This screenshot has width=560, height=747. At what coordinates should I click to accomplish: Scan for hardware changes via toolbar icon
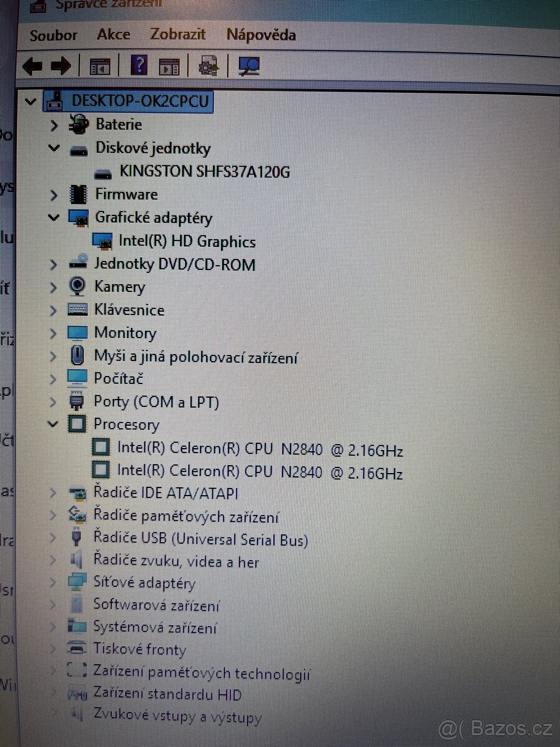(x=248, y=65)
